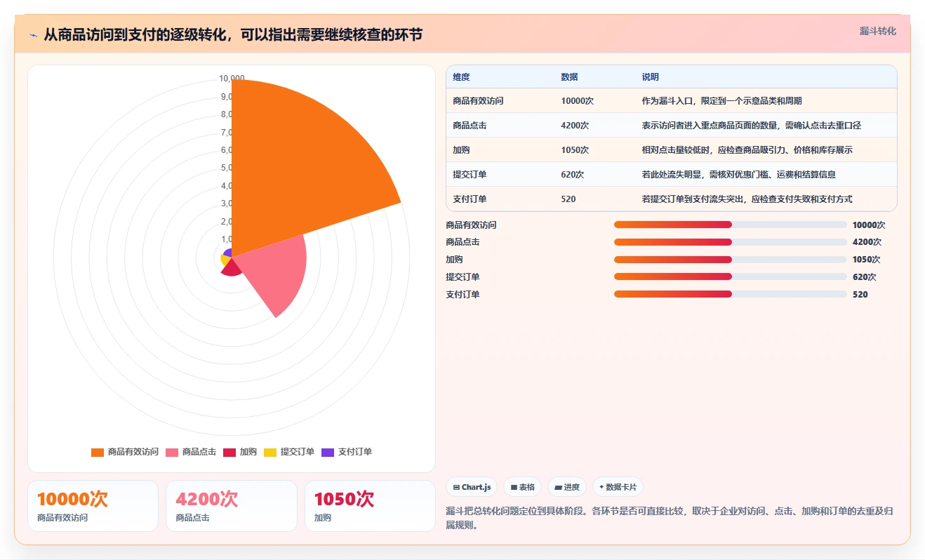Click the headline about 逐级转化 in the header
The width and height of the screenshot is (925, 560).
pyautogui.click(x=233, y=34)
